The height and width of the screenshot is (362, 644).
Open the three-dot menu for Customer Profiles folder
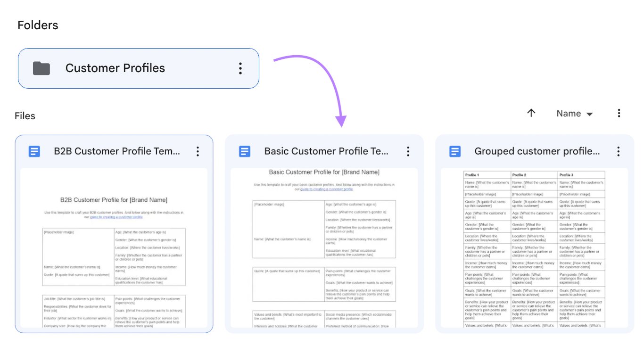coord(240,68)
